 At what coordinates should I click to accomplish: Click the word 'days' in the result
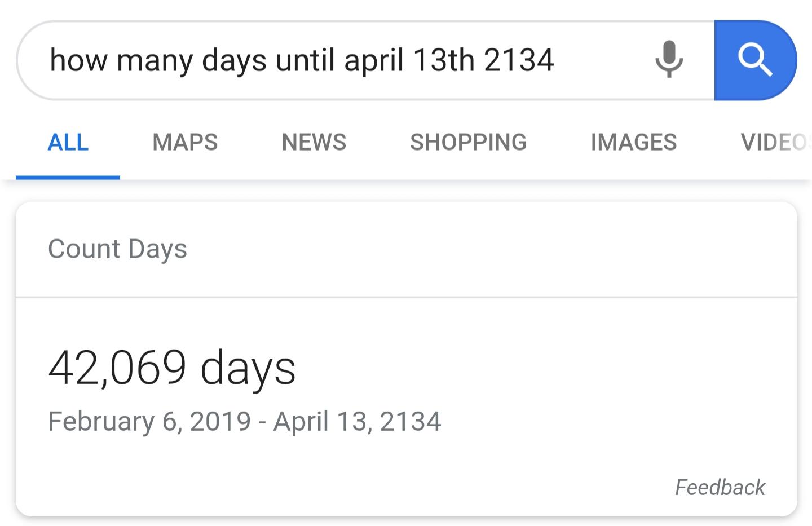click(x=248, y=368)
